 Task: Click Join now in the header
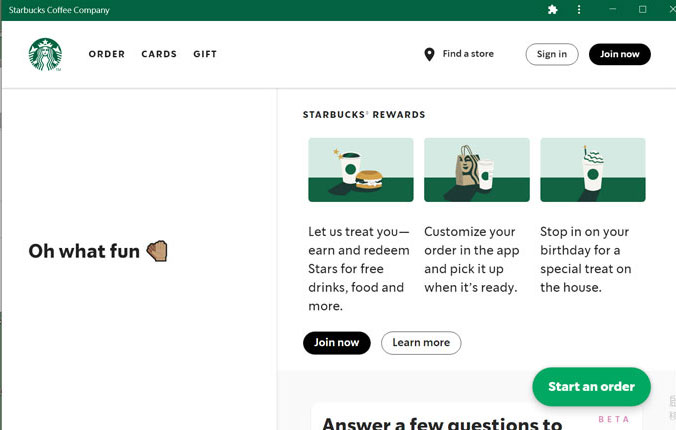point(620,54)
